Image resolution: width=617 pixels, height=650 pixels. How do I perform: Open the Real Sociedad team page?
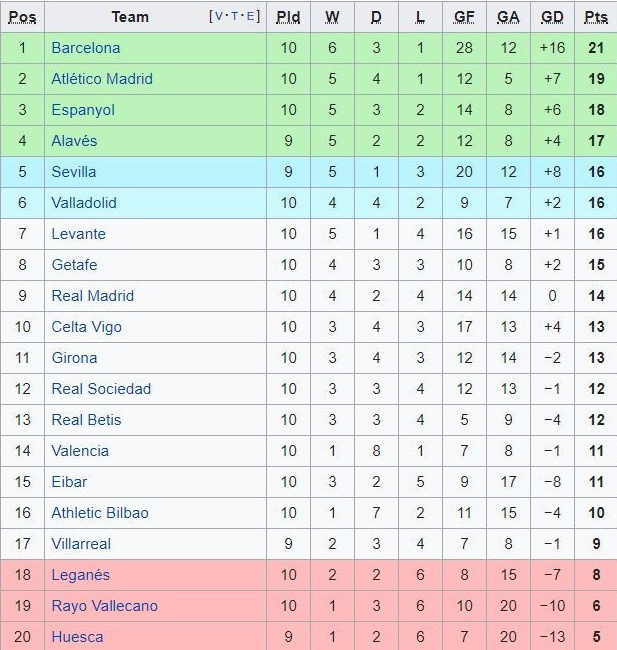101,389
